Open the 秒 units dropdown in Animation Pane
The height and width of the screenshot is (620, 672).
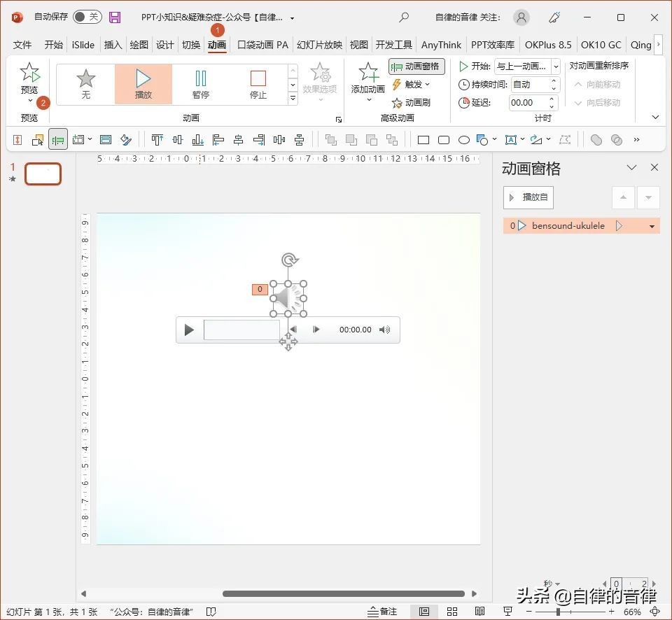(556, 582)
